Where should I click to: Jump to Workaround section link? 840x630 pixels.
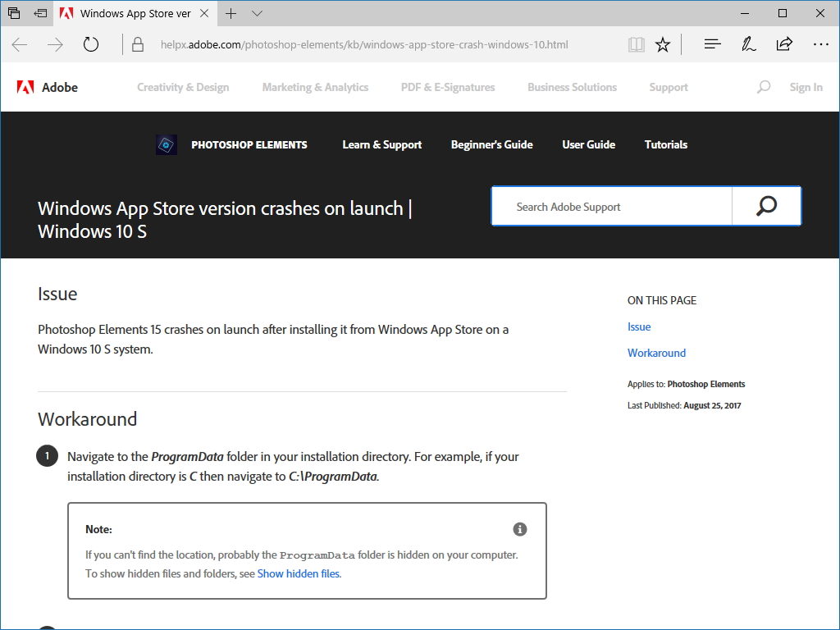click(x=656, y=353)
